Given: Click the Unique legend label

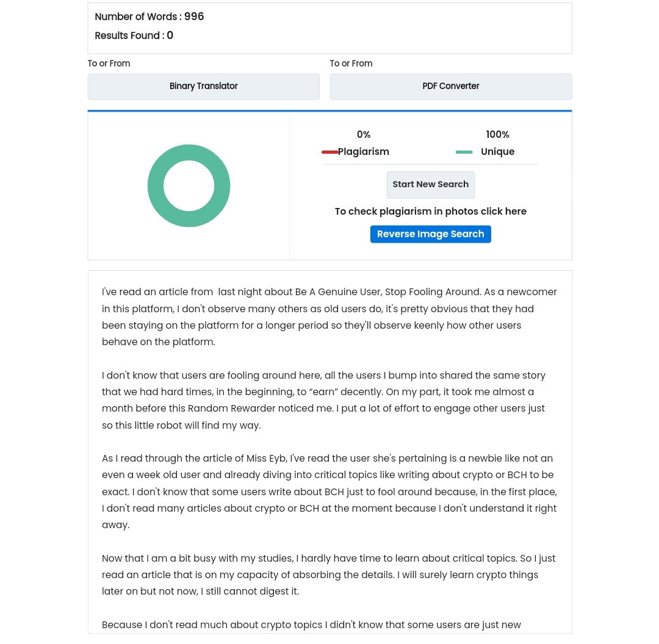Looking at the screenshot, I should pyautogui.click(x=498, y=152).
